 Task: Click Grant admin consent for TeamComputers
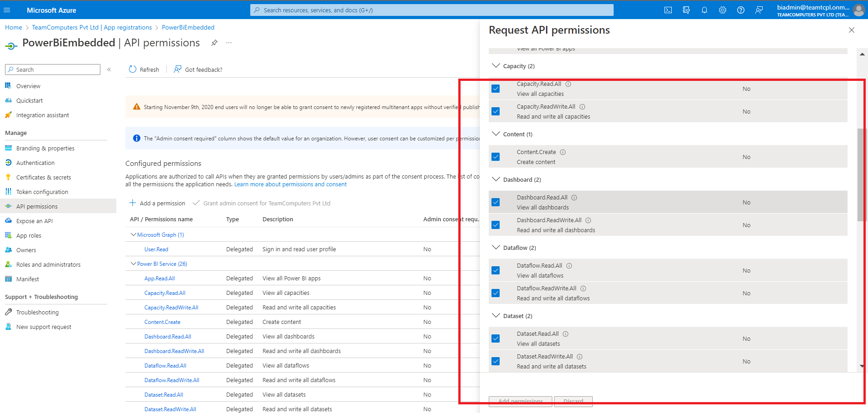262,203
